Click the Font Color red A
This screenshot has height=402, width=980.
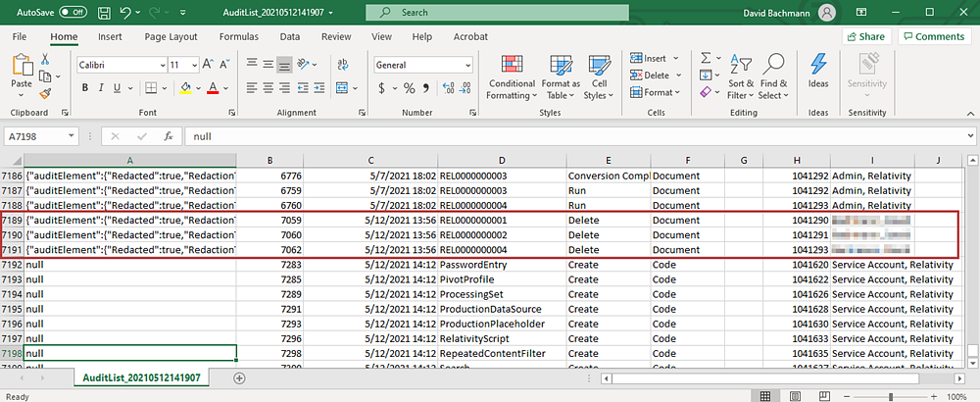213,87
